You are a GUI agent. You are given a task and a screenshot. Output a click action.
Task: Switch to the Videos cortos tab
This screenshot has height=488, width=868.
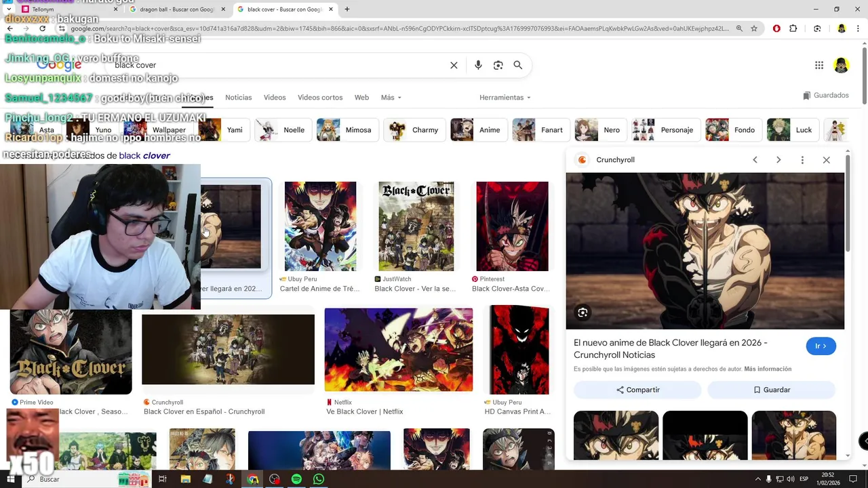[x=320, y=98]
